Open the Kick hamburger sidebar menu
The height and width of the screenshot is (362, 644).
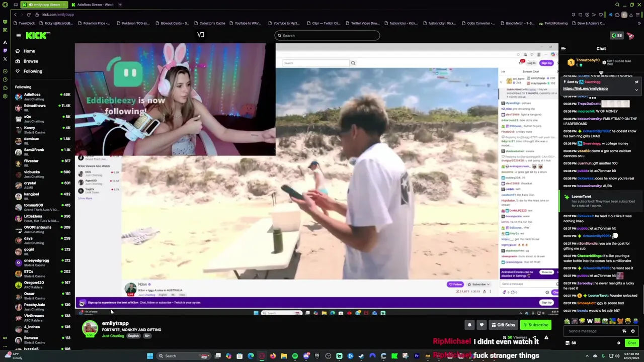click(18, 35)
